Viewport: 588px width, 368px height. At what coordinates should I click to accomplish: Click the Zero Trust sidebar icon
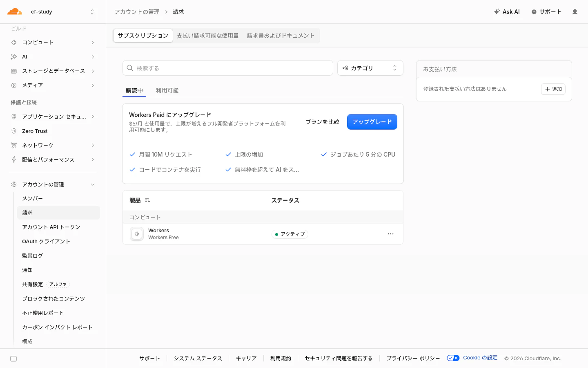14,131
